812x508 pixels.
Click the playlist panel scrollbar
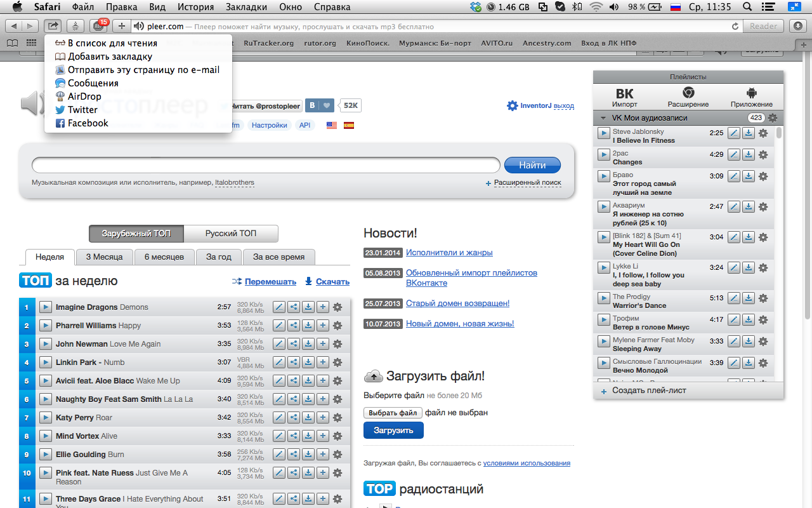(x=779, y=133)
